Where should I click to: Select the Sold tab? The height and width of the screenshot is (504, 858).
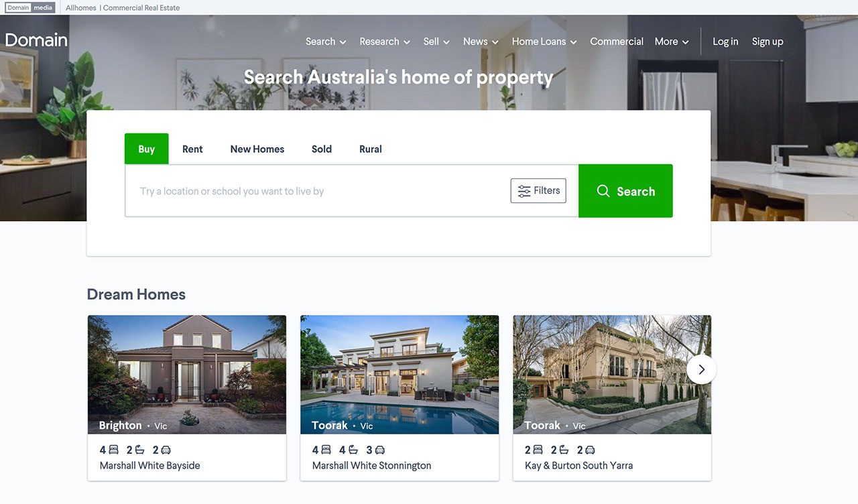322,149
